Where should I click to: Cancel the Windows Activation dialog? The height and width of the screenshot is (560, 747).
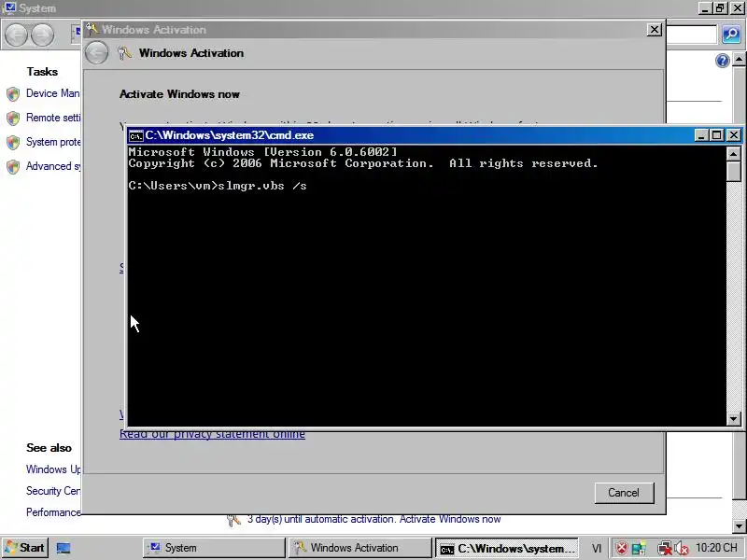click(624, 493)
